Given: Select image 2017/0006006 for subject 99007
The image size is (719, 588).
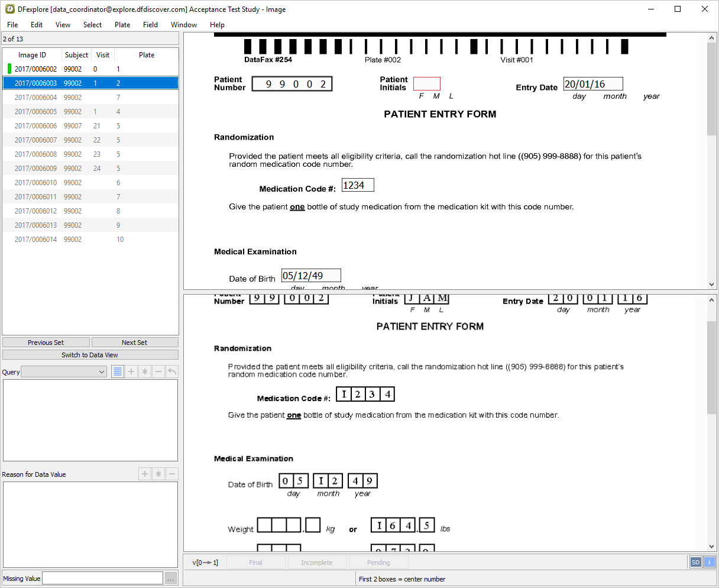Looking at the screenshot, I should pyautogui.click(x=35, y=126).
